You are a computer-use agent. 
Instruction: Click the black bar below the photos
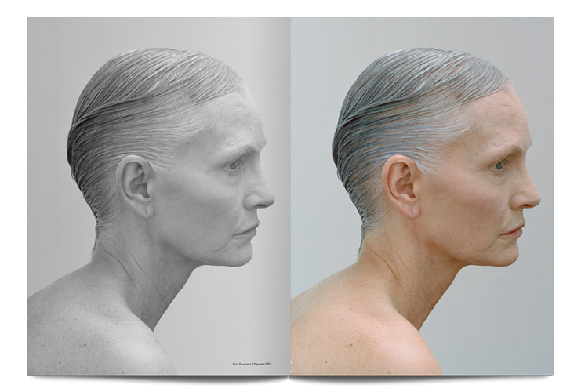pos(290,380)
